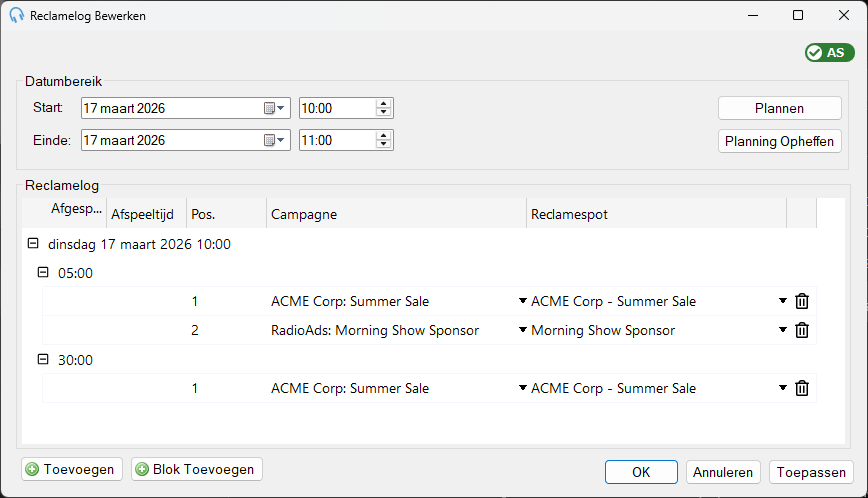Click the green AS status badge
868x498 pixels.
[x=829, y=53]
